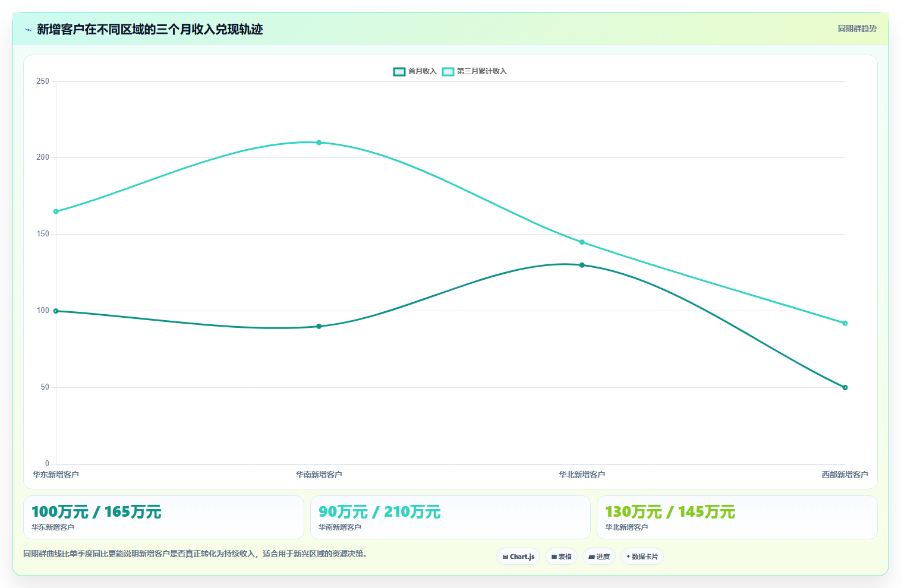
Task: Open the 同期群趋势 label in the header
Action: [x=857, y=29]
